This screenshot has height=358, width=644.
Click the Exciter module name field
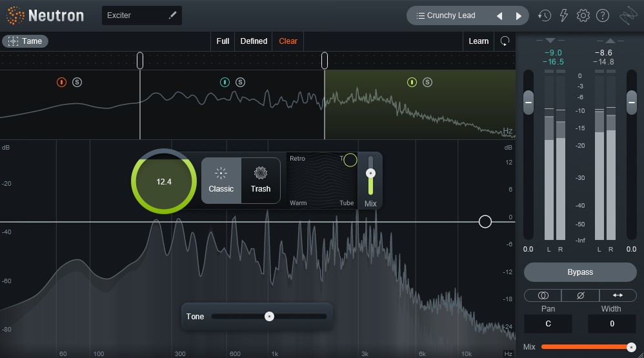[142, 15]
